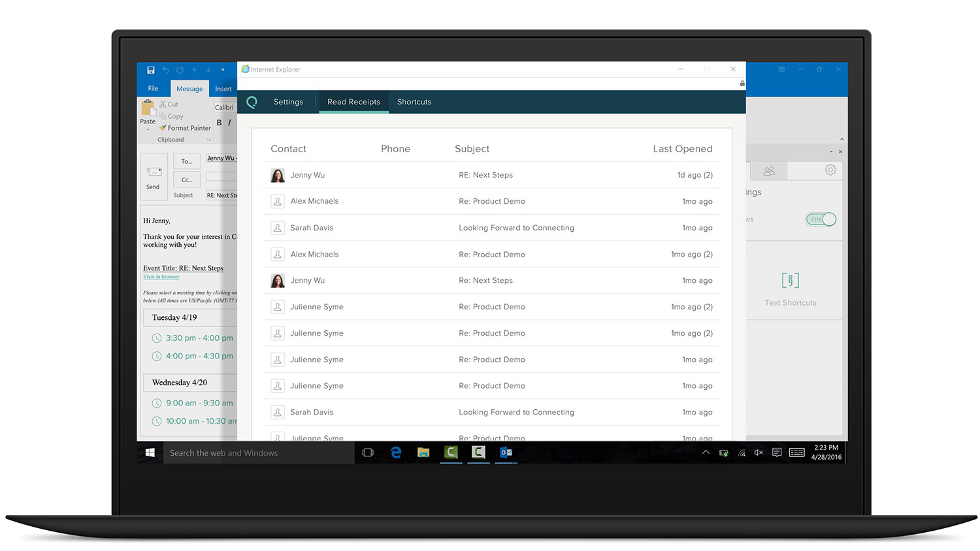
Task: Open the Insert ribbon tab
Action: [x=223, y=89]
